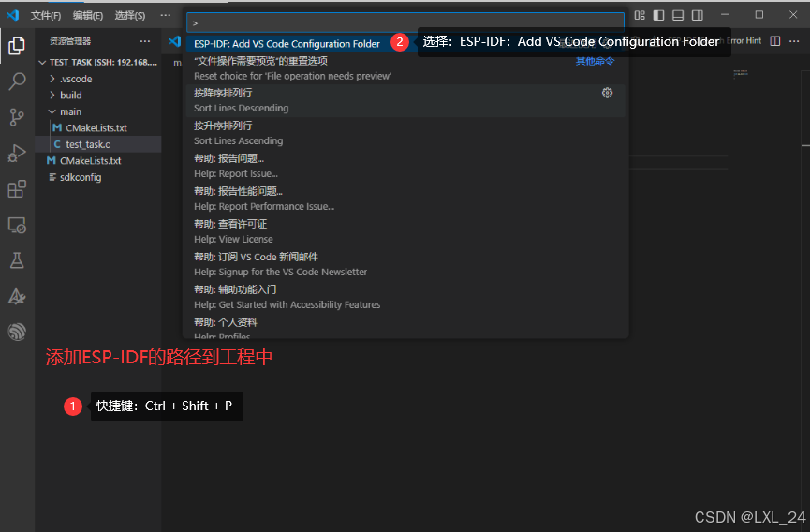Open the Customize Layout button

pos(640,15)
